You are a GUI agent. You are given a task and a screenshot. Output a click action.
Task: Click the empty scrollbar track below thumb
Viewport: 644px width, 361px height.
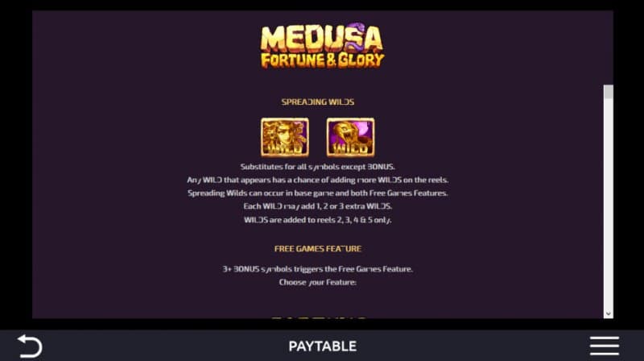coord(609,204)
